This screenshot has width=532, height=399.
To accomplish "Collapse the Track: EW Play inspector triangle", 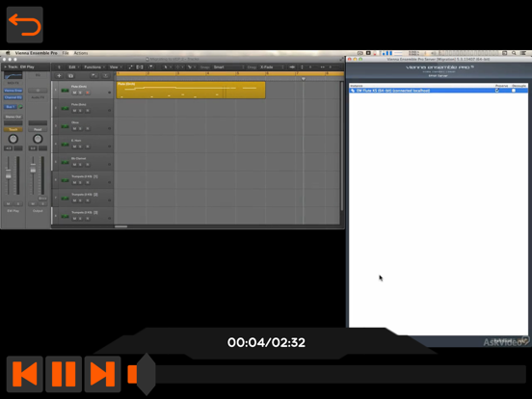I will 5,66.
